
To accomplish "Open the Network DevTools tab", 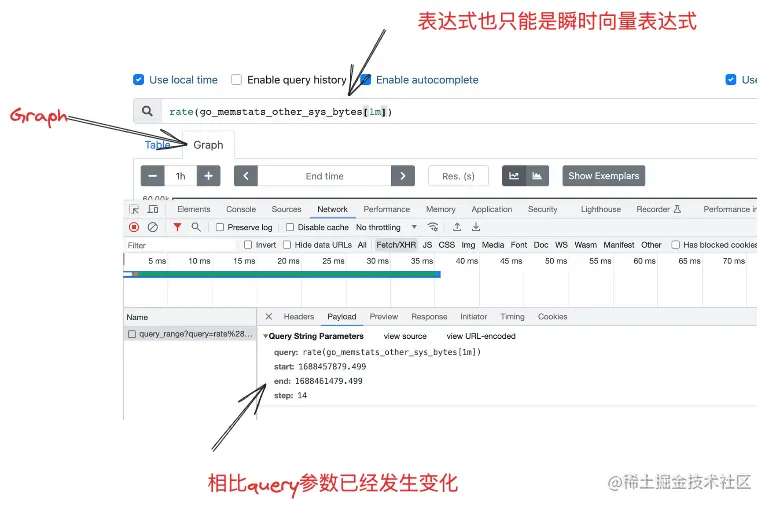I will pos(333,209).
